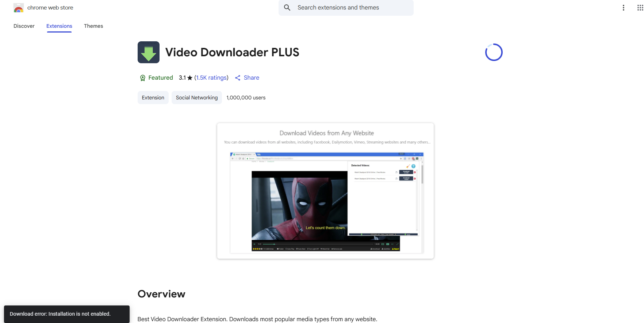
Task: Open the Google apps grid icon
Action: point(640,8)
